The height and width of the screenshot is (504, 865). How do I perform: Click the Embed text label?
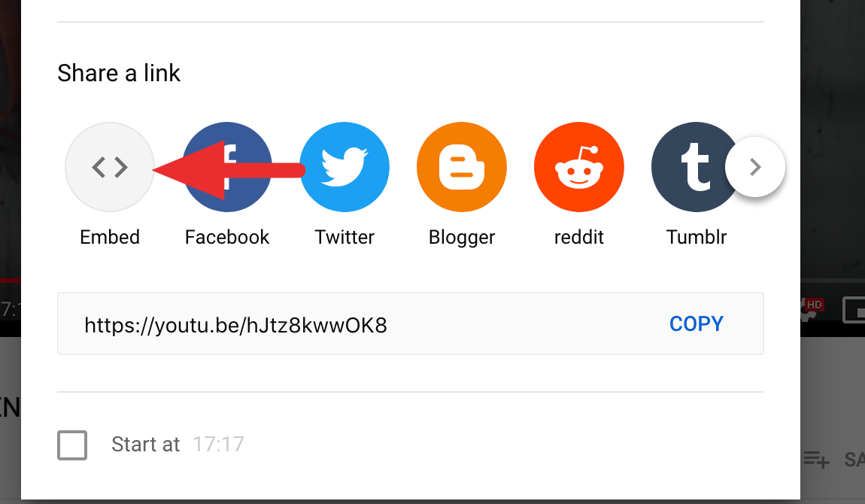tap(110, 237)
